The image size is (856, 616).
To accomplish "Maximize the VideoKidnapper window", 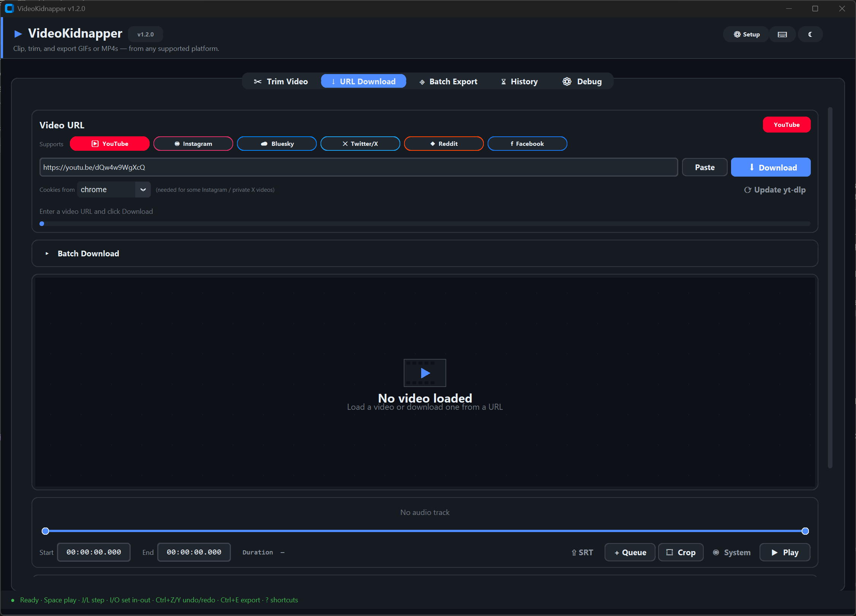I will (x=815, y=8).
